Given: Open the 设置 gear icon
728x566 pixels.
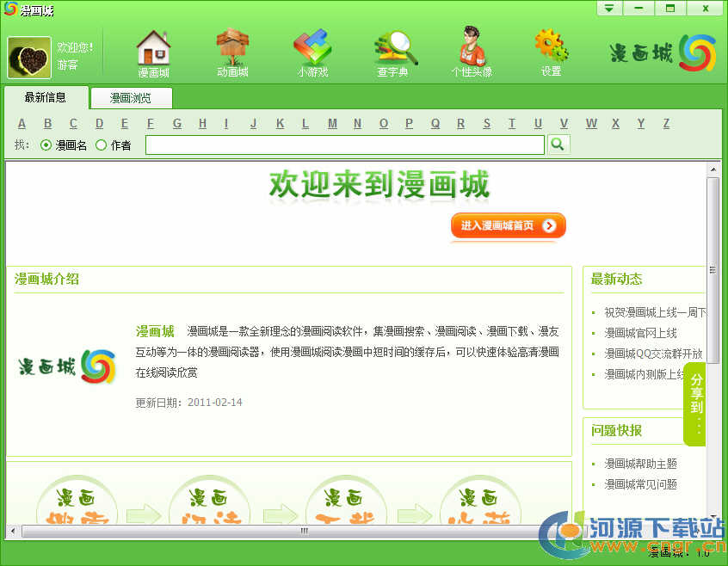Looking at the screenshot, I should (x=551, y=52).
